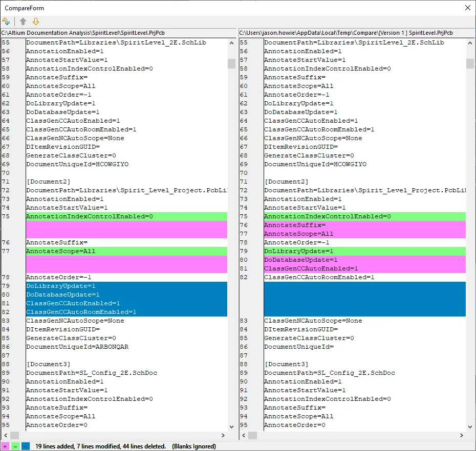Click left pane horizontal scrollbar left arrow
The image size is (476, 451).
pos(5,436)
